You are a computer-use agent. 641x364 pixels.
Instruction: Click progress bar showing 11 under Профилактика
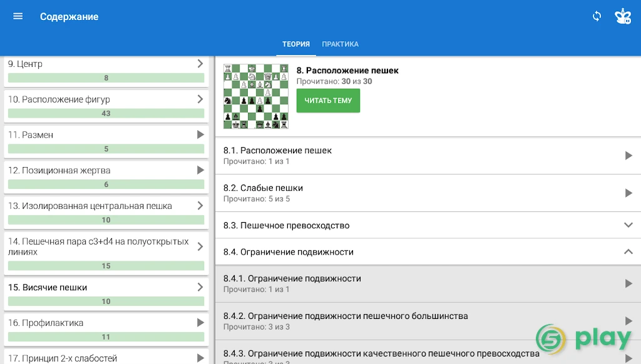pyautogui.click(x=106, y=337)
